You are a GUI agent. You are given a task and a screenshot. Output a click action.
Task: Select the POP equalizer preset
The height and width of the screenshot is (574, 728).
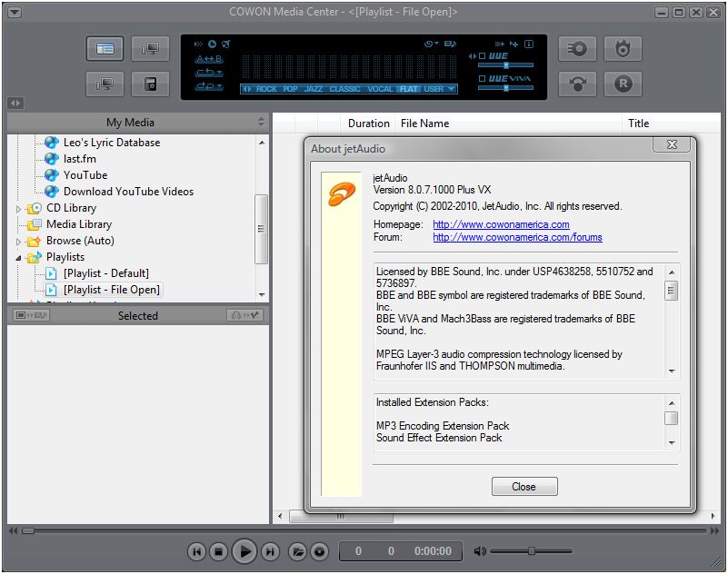click(290, 89)
